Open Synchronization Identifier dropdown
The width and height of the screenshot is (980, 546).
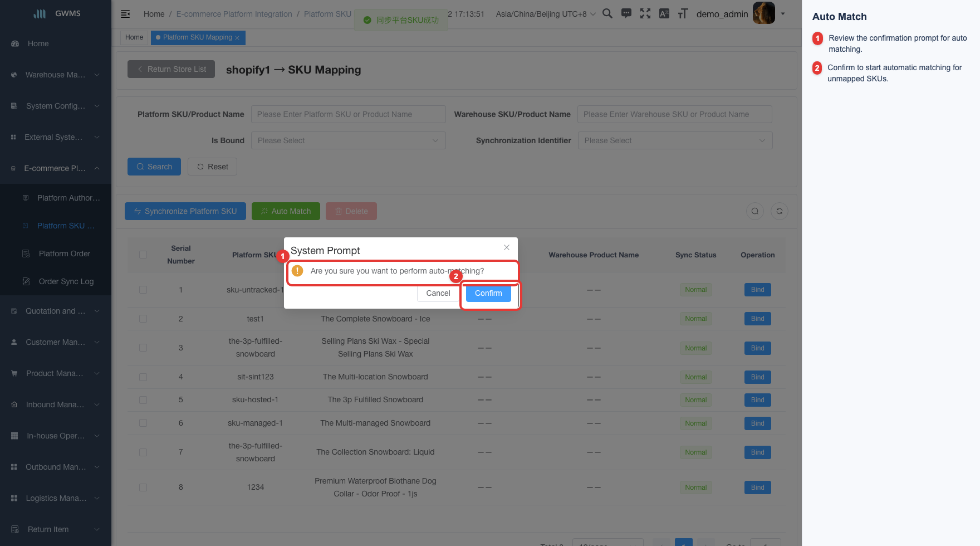(x=675, y=140)
